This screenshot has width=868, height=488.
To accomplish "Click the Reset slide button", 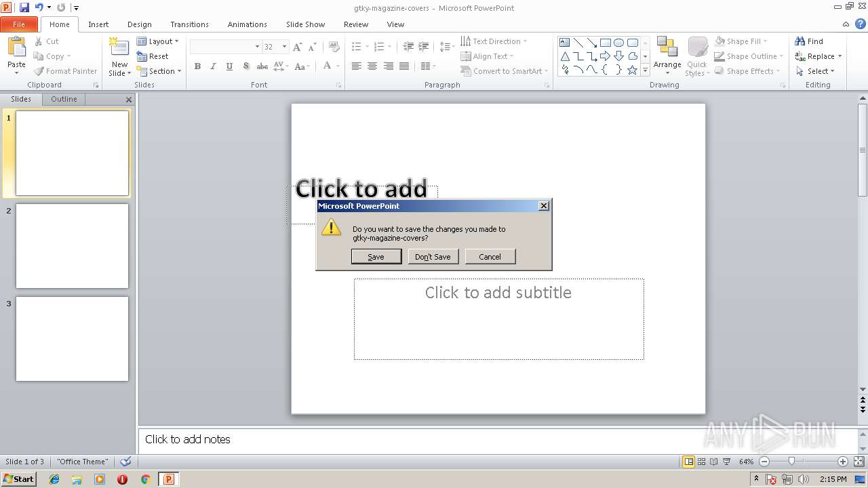I will [x=153, y=56].
